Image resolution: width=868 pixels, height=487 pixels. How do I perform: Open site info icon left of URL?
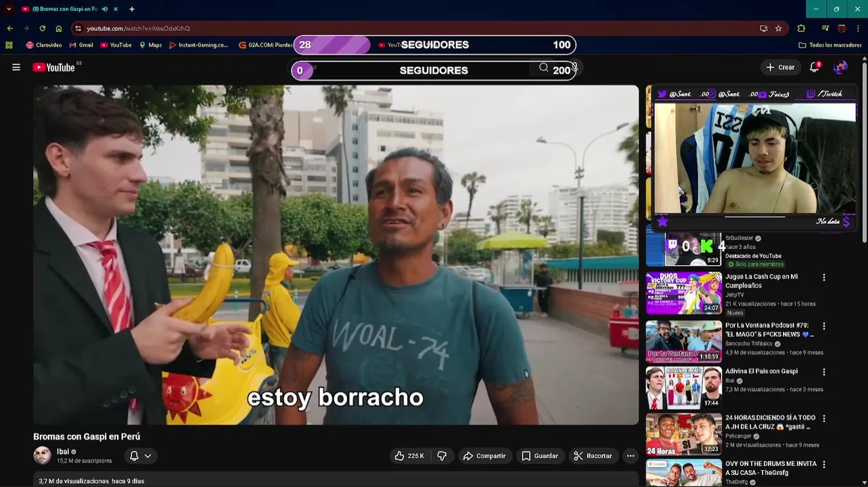[78, 28]
